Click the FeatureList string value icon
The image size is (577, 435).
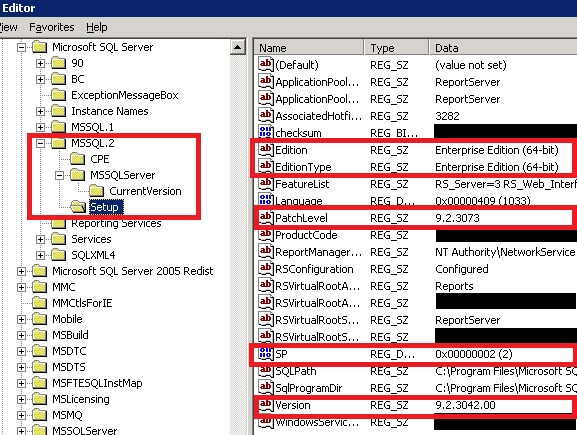click(266, 183)
